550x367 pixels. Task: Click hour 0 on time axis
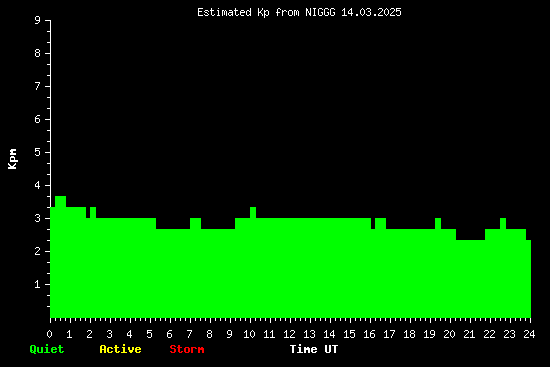[x=49, y=334]
